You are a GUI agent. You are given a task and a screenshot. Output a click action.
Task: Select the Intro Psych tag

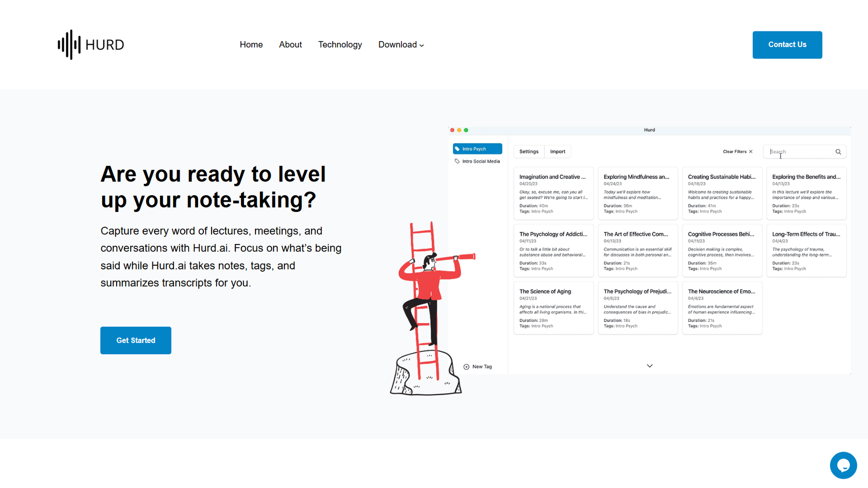click(x=477, y=149)
